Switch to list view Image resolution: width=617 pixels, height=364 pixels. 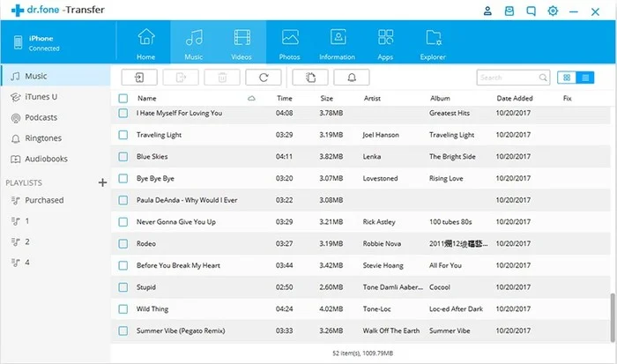click(x=585, y=78)
